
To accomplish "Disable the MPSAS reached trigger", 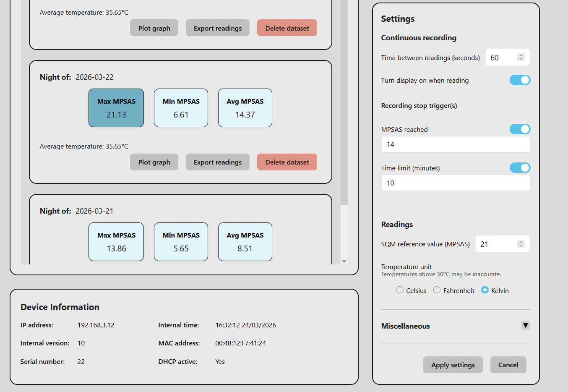I will point(520,129).
